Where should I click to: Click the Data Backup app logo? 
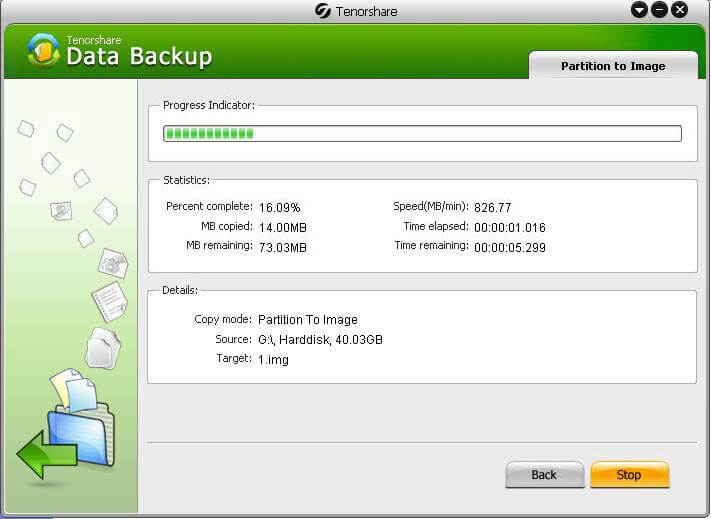[43, 50]
